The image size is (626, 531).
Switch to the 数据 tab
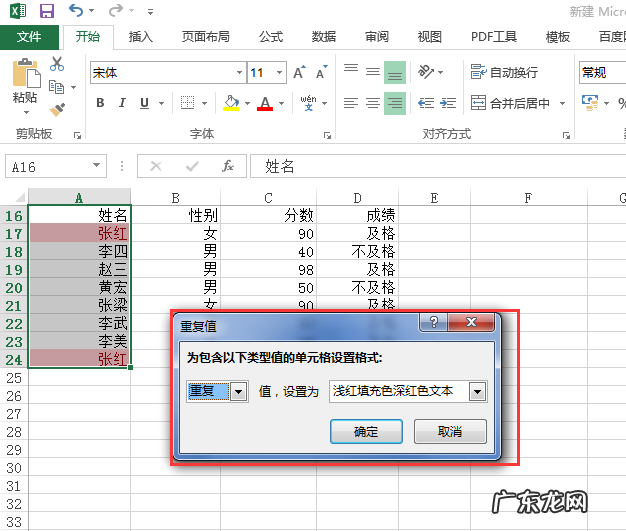[x=324, y=37]
